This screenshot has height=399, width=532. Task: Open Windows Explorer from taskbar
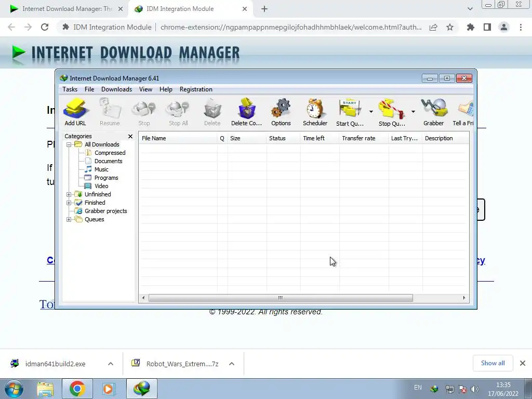coord(45,389)
